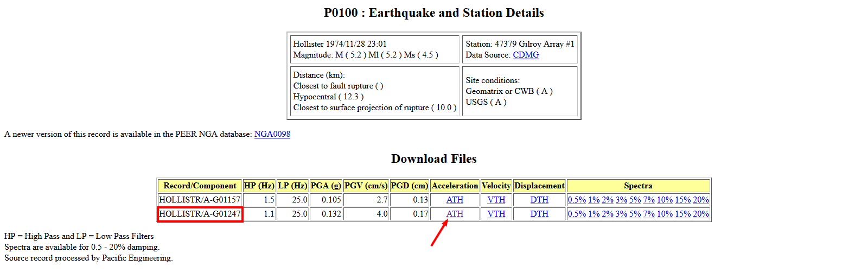Download ATH file for HOLLISTR/A-G01157
The image size is (868, 272).
455,200
